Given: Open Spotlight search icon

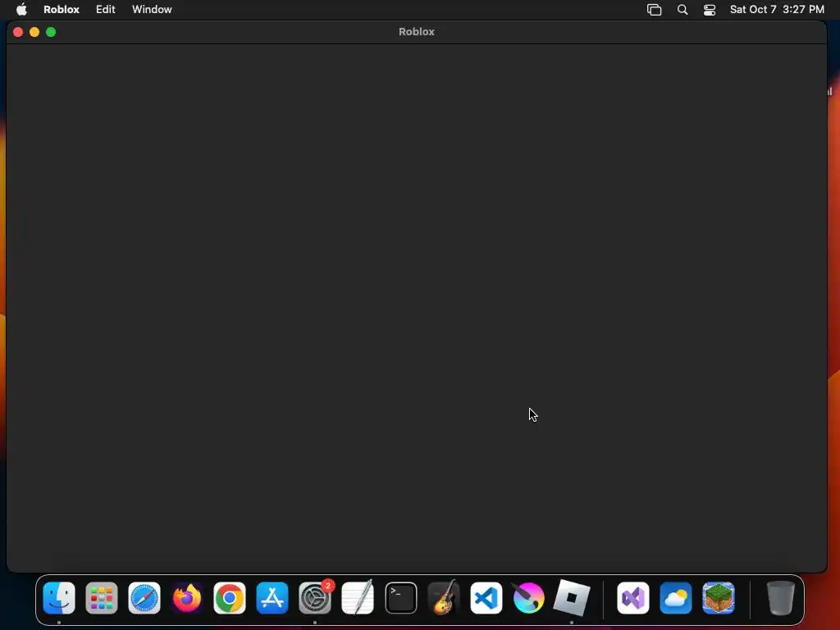Looking at the screenshot, I should pyautogui.click(x=682, y=10).
